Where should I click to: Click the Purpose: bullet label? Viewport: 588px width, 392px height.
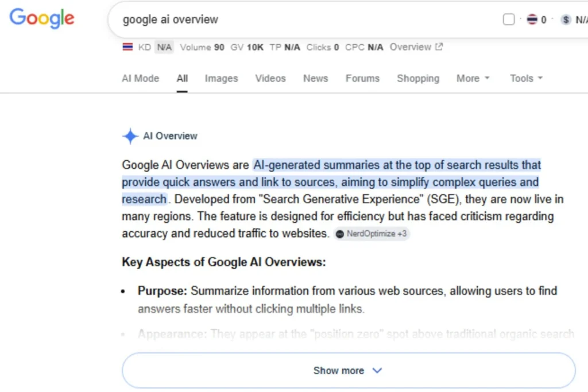click(x=162, y=291)
